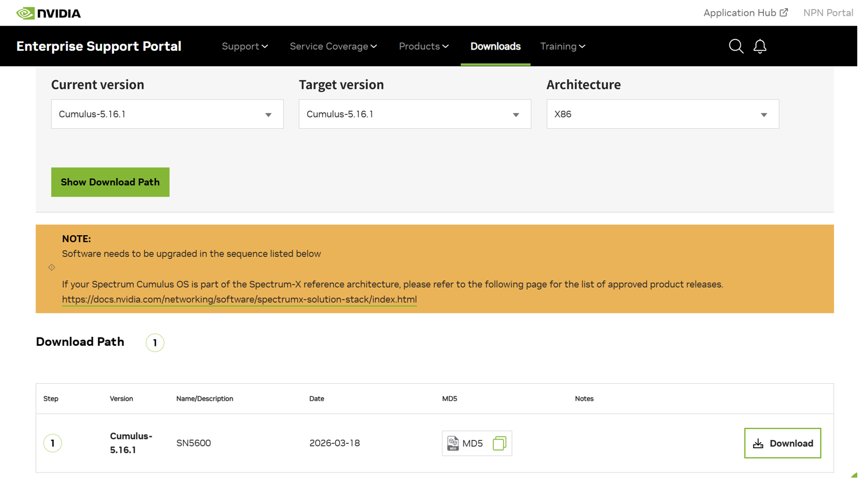Expand the Training menu

click(563, 46)
